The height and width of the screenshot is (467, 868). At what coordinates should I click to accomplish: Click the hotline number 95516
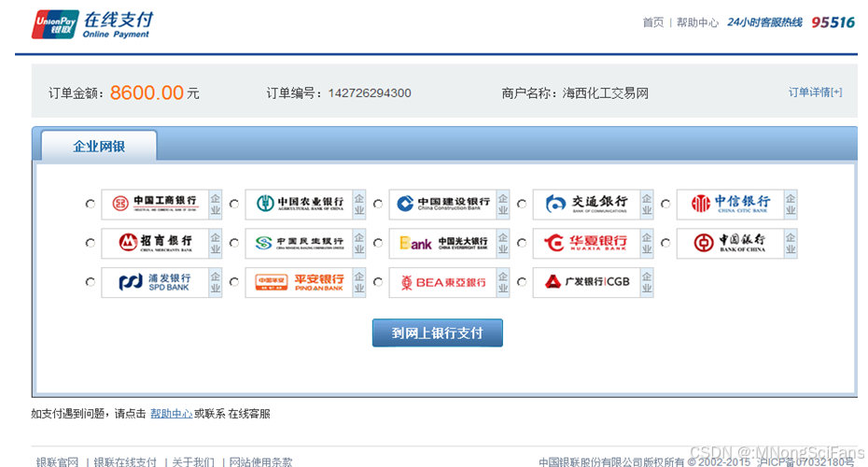pos(833,22)
